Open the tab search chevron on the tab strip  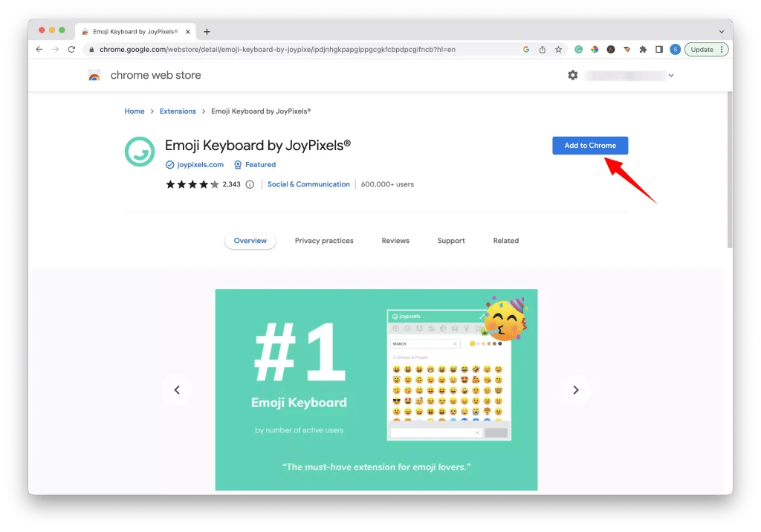pyautogui.click(x=723, y=31)
